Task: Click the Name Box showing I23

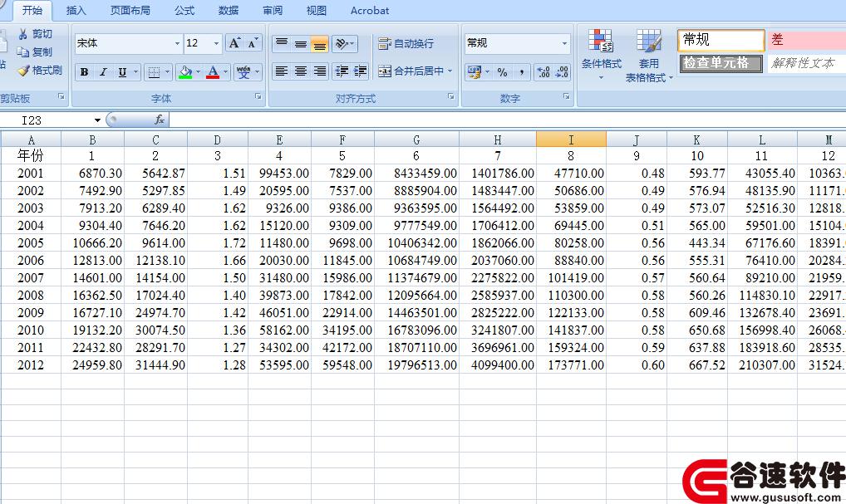Action: (47, 120)
